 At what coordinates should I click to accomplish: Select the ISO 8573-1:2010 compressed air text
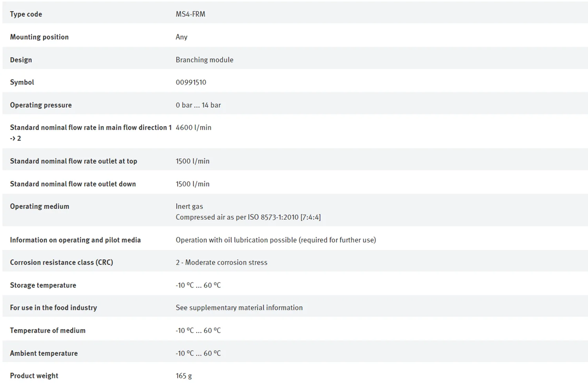(x=248, y=217)
